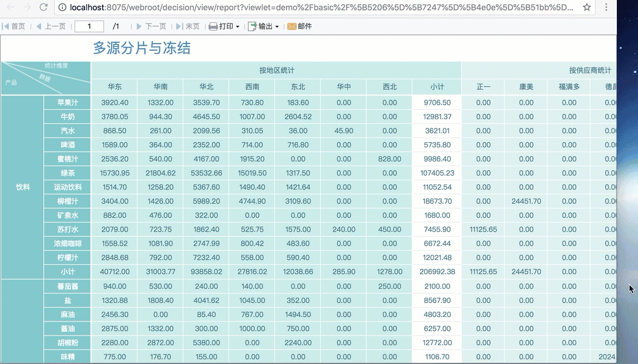Click the 东北 column header
The image size is (638, 364).
click(x=298, y=87)
